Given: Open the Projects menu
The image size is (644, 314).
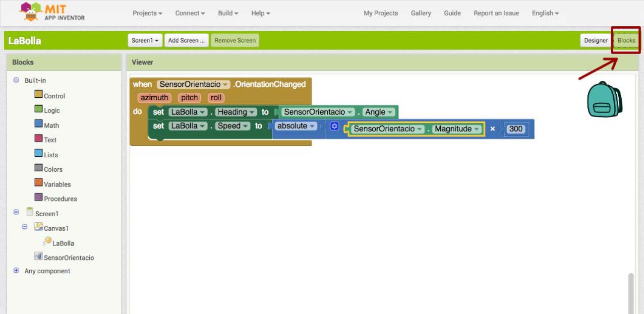Looking at the screenshot, I should click(147, 13).
